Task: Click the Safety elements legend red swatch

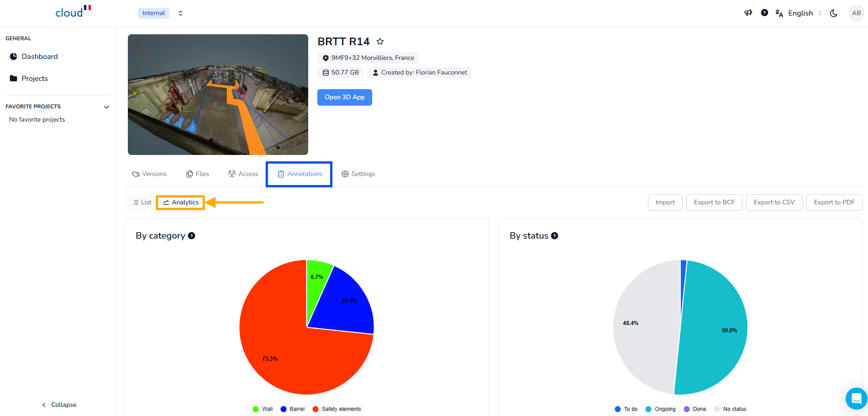Action: coord(316,409)
